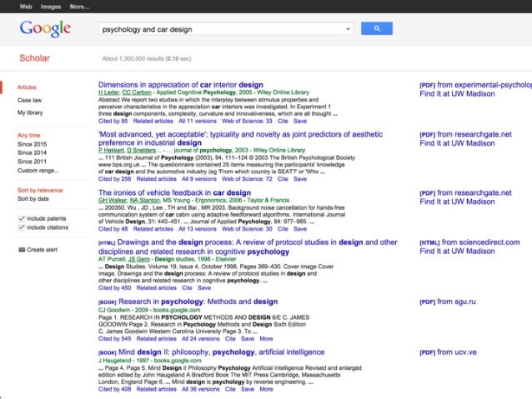The width and height of the screenshot is (532, 399).
Task: Open PDF from ucv.ve link
Action: click(x=448, y=352)
